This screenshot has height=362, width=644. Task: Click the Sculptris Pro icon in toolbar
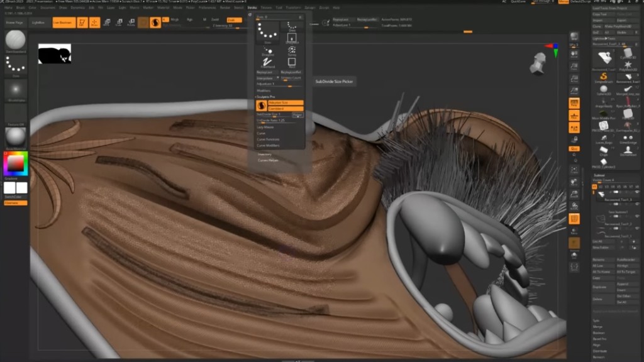pyautogui.click(x=155, y=23)
